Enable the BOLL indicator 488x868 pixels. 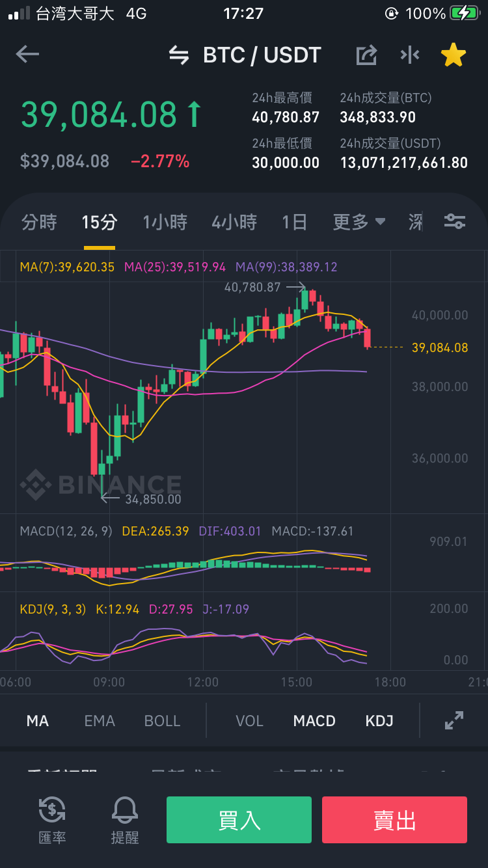coord(162,721)
